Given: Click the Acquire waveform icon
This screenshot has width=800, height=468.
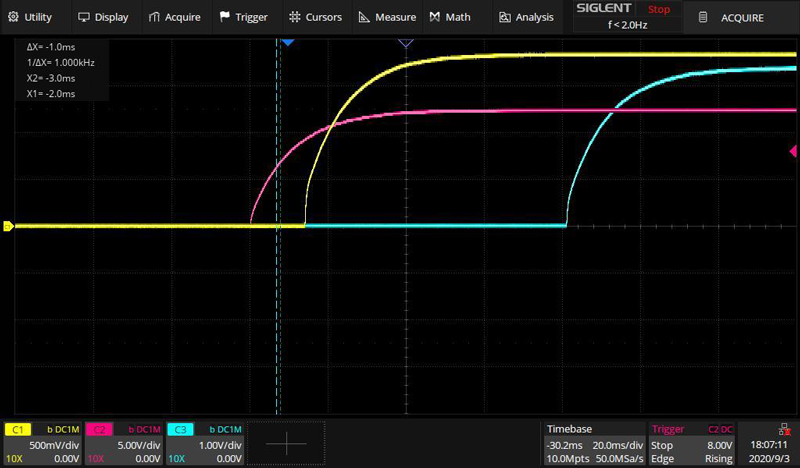Looking at the screenshot, I should [155, 17].
